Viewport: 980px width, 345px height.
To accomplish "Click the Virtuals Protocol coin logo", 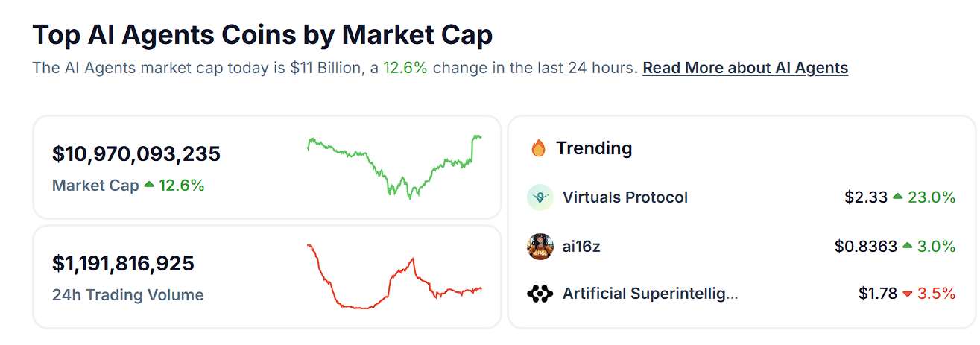I will click(540, 197).
